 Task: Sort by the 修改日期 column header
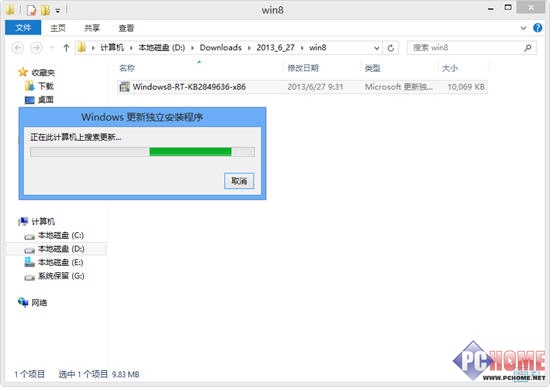[x=303, y=68]
